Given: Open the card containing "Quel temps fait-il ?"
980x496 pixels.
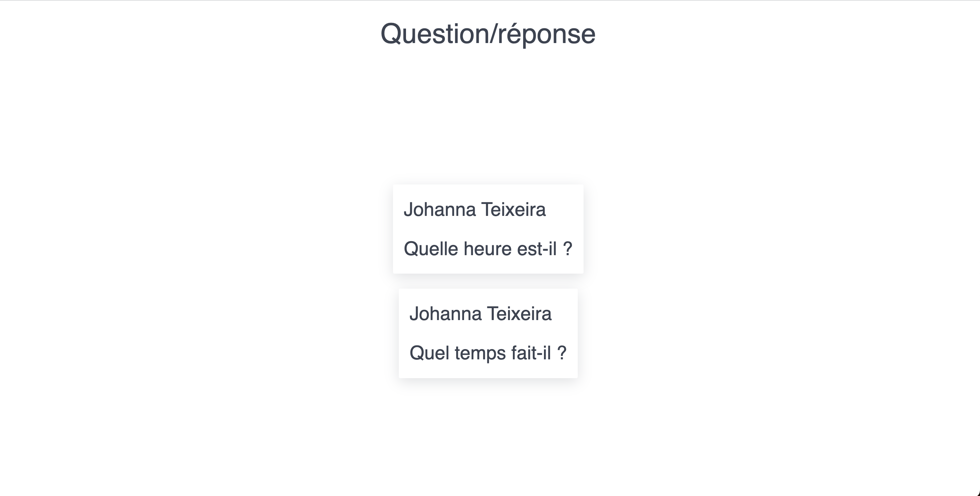Looking at the screenshot, I should pyautogui.click(x=488, y=333).
